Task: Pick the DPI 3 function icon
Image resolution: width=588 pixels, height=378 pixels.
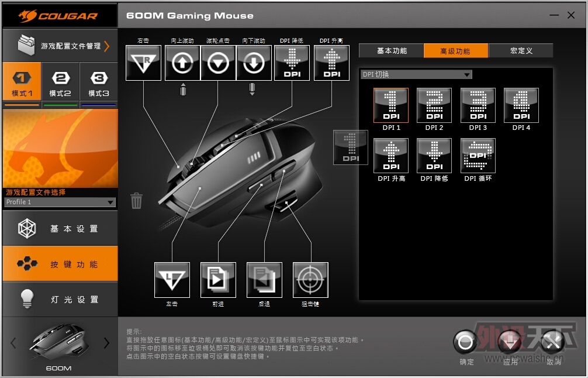Action: (478, 105)
